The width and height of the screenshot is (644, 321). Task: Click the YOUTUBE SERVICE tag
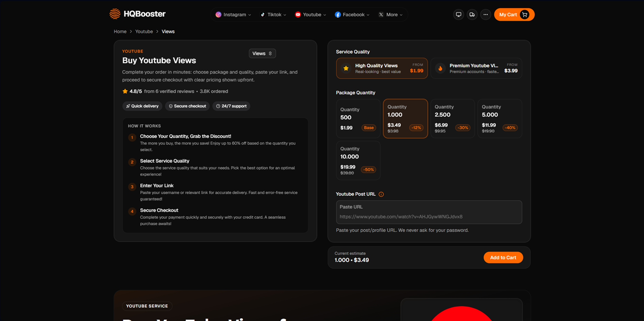pos(147,306)
